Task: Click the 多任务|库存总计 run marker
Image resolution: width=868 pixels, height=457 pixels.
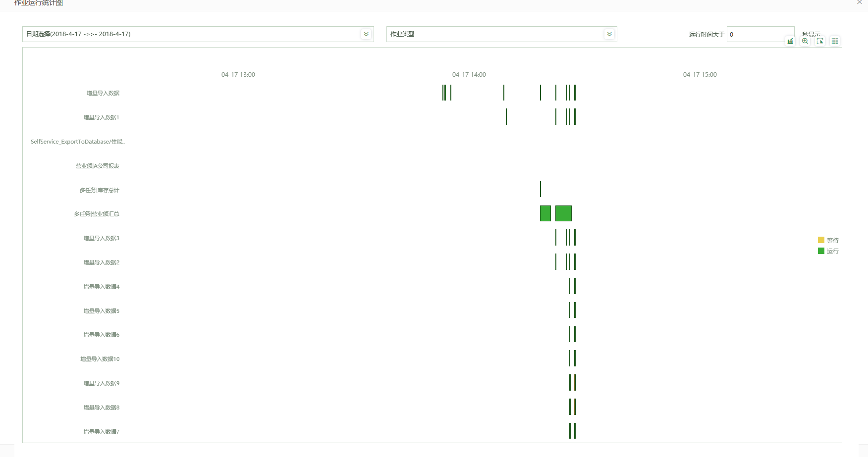Action: 541,189
